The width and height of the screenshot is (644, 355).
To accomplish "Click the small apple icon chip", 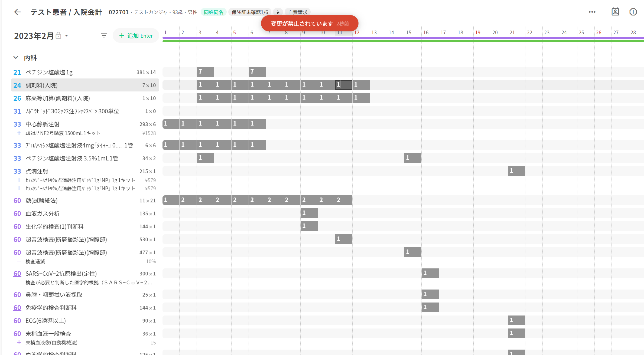I will point(278,12).
